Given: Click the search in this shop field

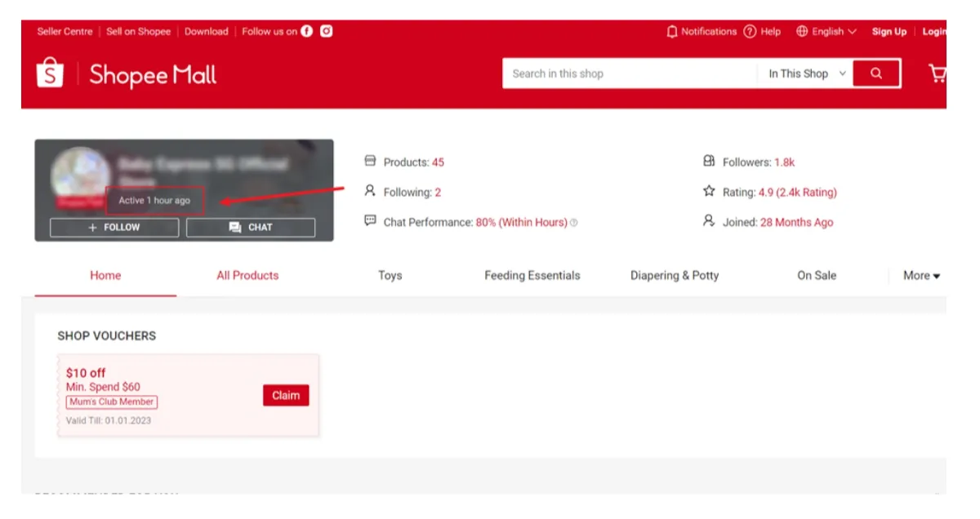Looking at the screenshot, I should coord(629,73).
